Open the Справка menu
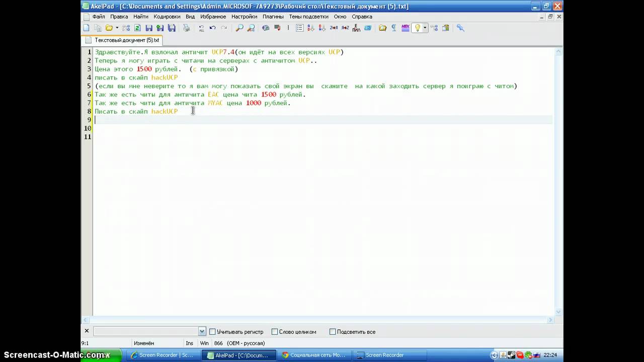This screenshot has height=362, width=644. (x=362, y=17)
